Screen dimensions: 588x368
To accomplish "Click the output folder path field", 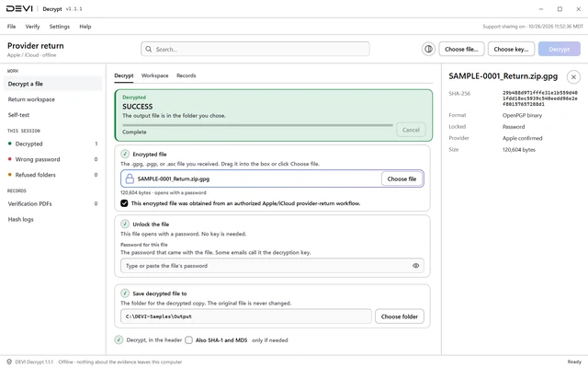I will coord(246,316).
